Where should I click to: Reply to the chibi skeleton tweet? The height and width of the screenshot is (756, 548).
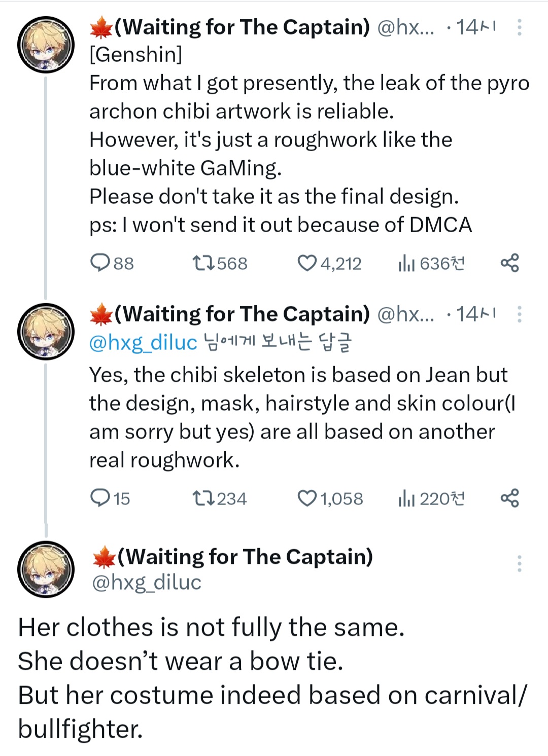pos(100,498)
